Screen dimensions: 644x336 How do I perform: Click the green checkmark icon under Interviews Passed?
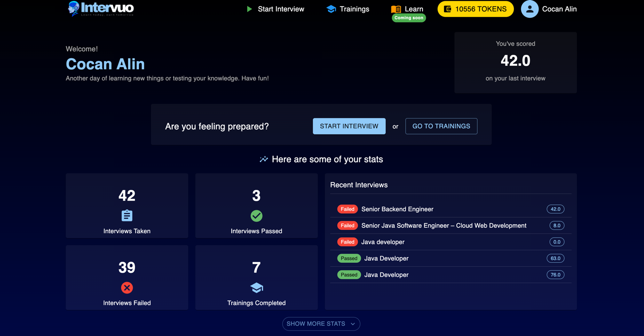pos(256,216)
